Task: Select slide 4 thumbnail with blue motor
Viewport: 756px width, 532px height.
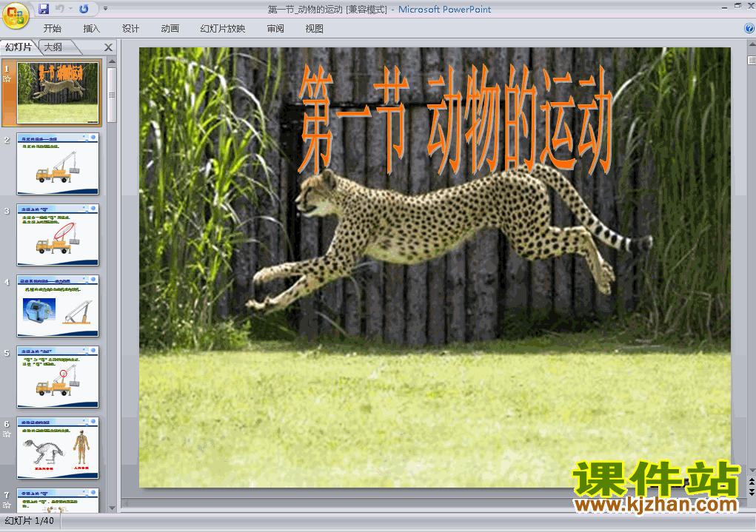Action: (58, 306)
